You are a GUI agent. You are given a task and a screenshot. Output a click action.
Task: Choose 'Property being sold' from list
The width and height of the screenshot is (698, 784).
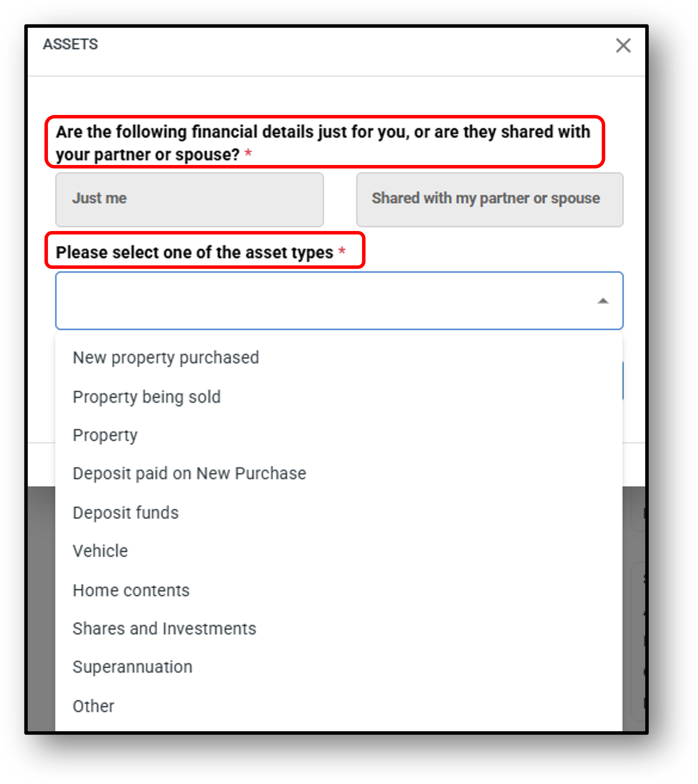pyautogui.click(x=147, y=397)
